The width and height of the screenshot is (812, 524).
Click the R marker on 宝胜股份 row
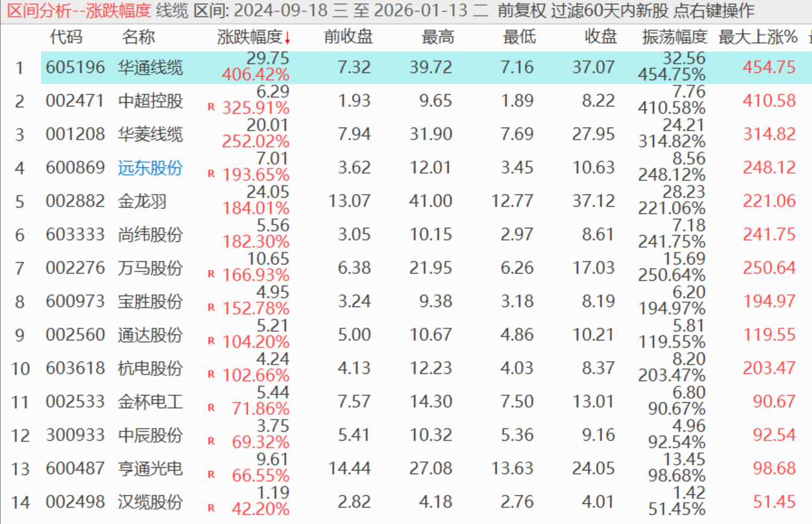[x=211, y=307]
